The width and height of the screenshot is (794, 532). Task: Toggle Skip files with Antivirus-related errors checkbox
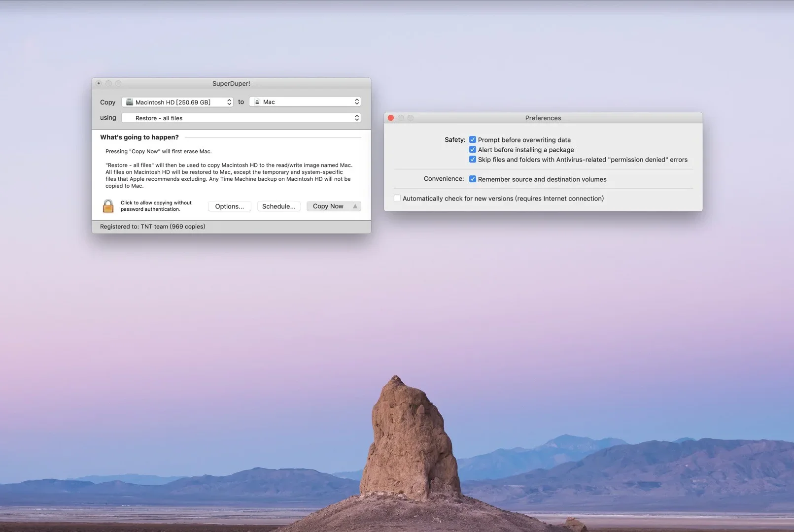473,160
